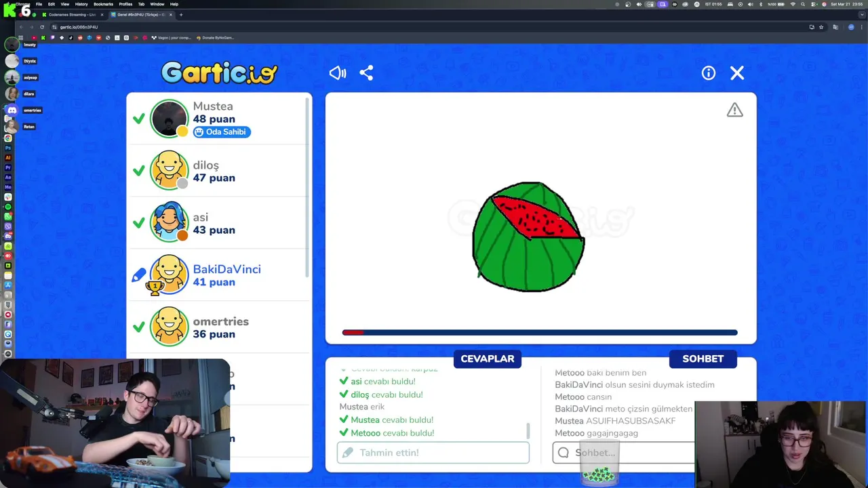
Task: Open the Chrome Profiles menu
Action: click(x=125, y=4)
